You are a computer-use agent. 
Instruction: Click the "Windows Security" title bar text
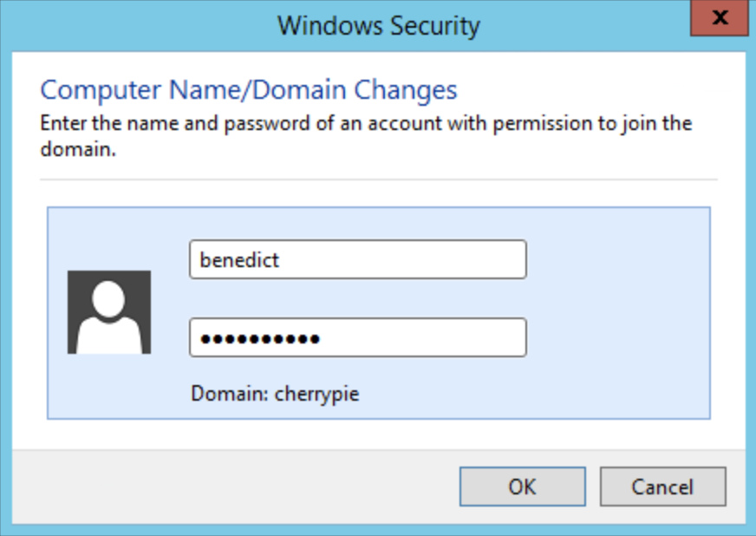pyautogui.click(x=378, y=26)
